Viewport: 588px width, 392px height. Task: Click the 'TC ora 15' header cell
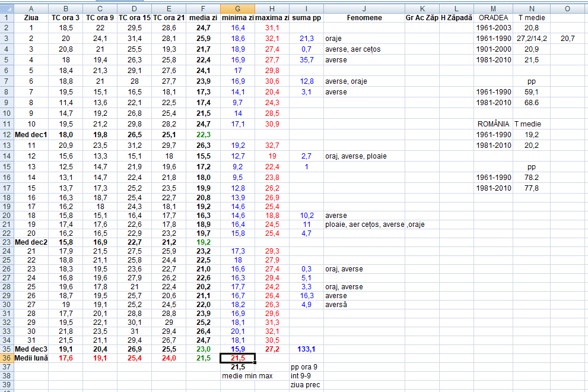click(134, 18)
